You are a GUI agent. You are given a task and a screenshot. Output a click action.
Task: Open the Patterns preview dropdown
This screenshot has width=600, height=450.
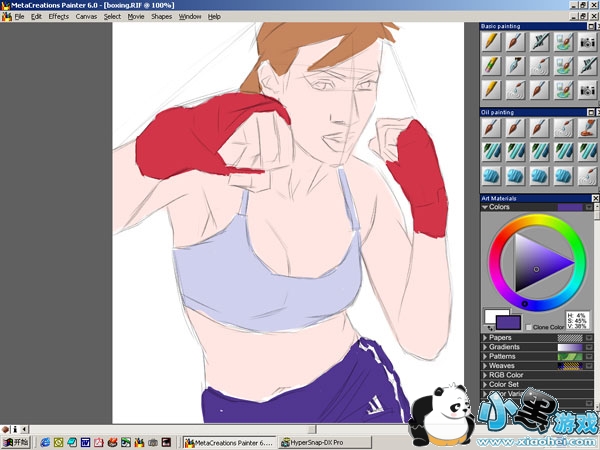click(x=588, y=356)
